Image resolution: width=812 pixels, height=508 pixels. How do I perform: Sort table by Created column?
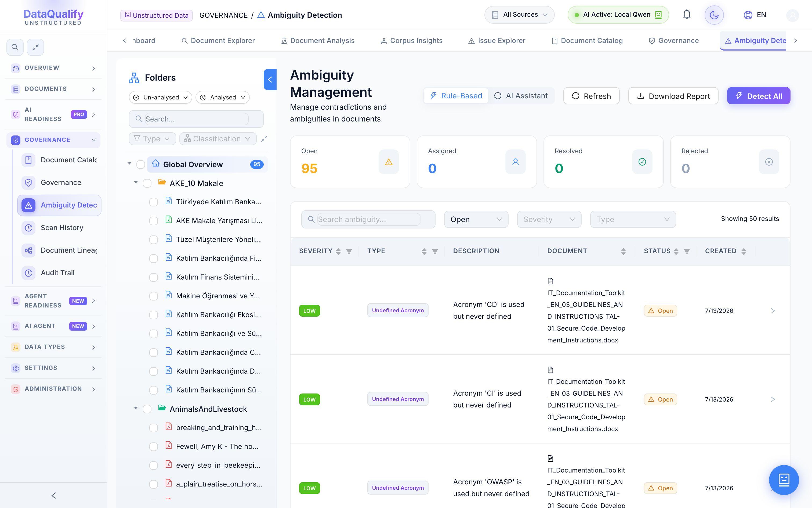coord(744,251)
